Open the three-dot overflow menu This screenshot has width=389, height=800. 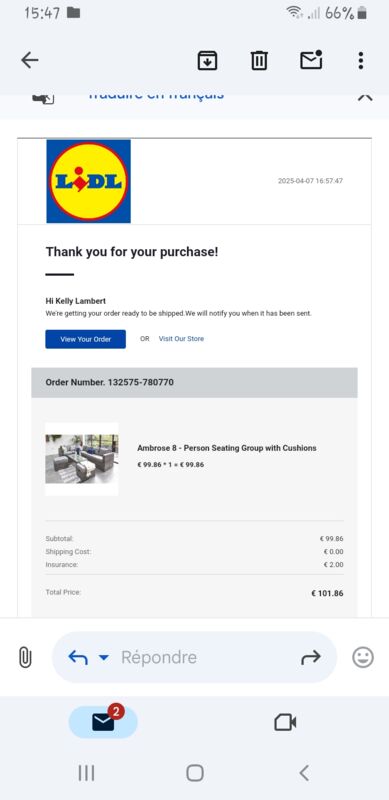[361, 61]
